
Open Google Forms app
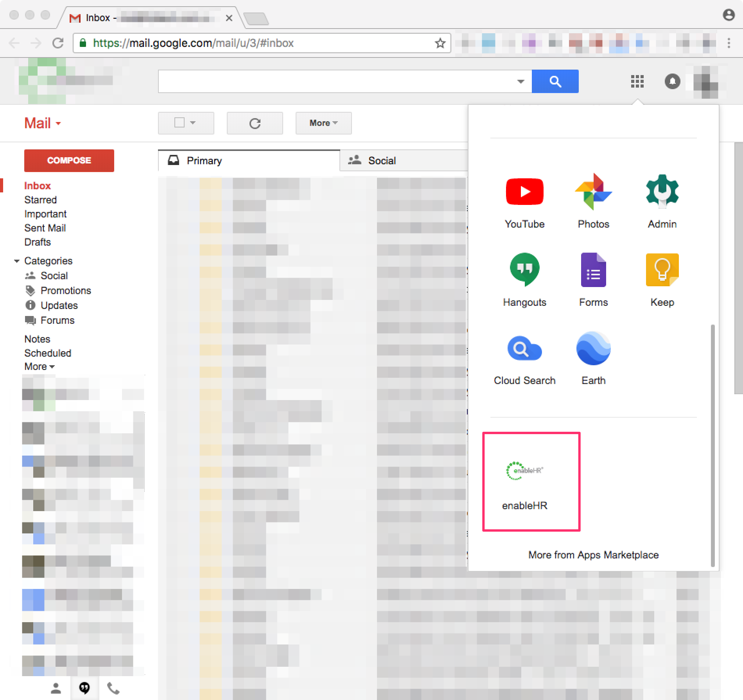tap(593, 280)
